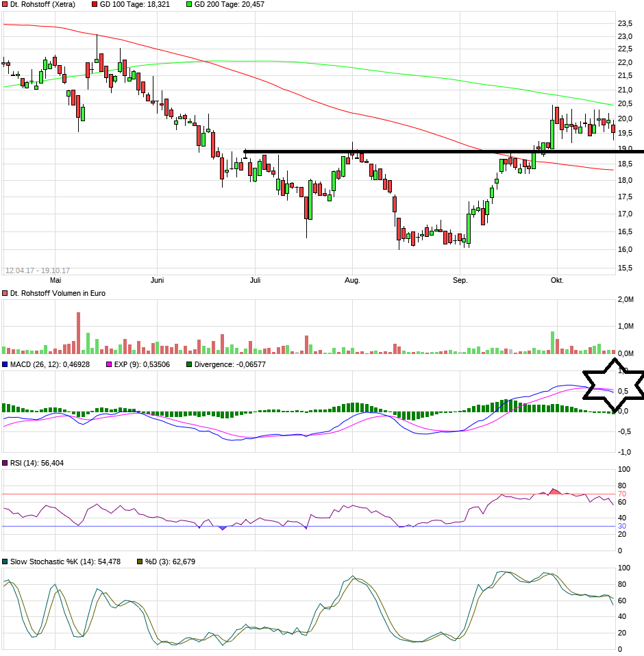
Task: Click the 2,0M volume axis value
Action: click(x=626, y=299)
